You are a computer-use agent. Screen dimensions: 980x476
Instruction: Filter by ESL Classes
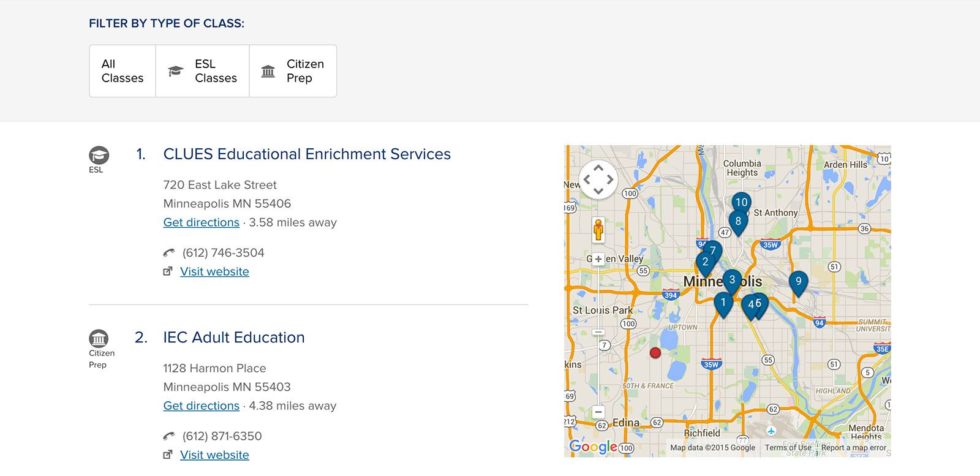pos(203,71)
